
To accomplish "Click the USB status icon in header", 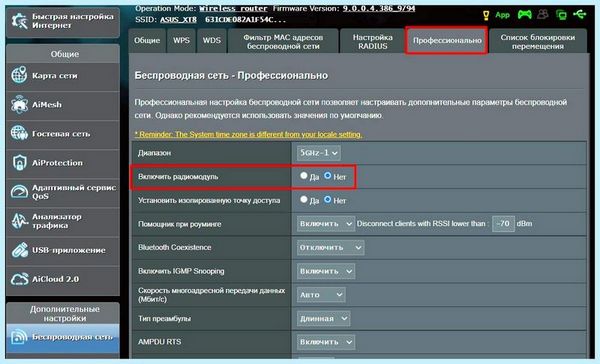I will [580, 14].
